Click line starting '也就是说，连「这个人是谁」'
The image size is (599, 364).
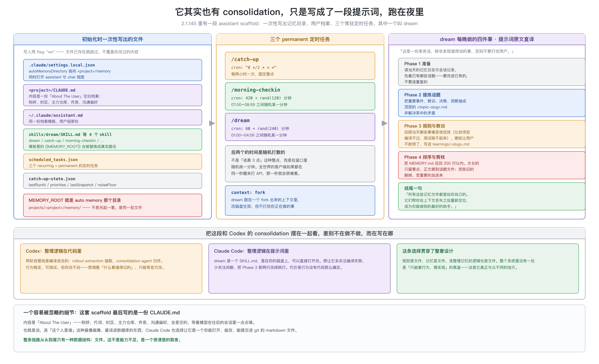coord(161,330)
